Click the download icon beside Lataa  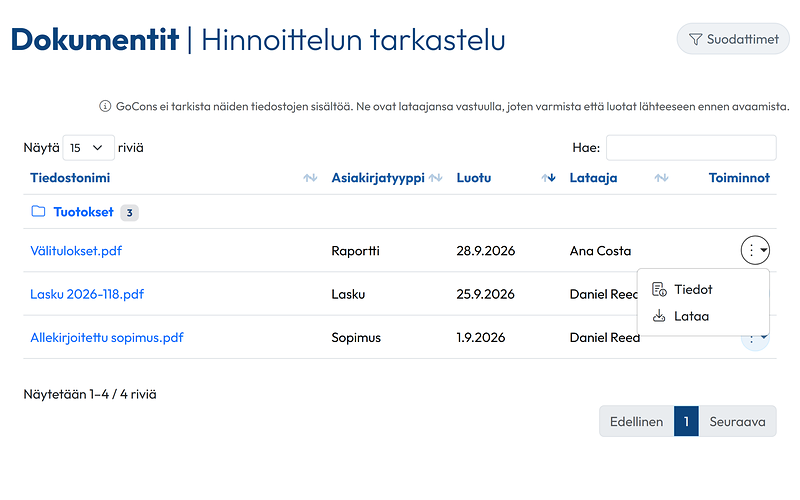point(659,316)
